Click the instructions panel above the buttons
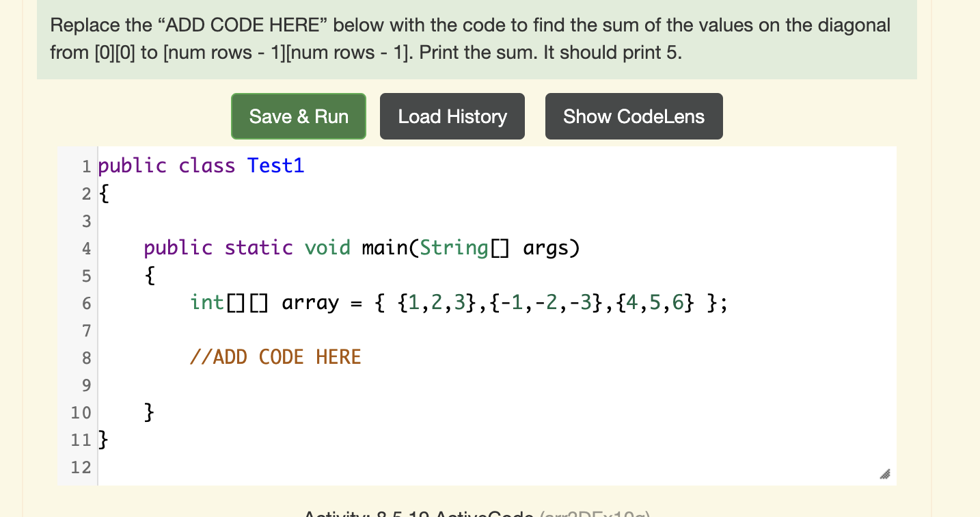This screenshot has width=980, height=517. (472, 39)
